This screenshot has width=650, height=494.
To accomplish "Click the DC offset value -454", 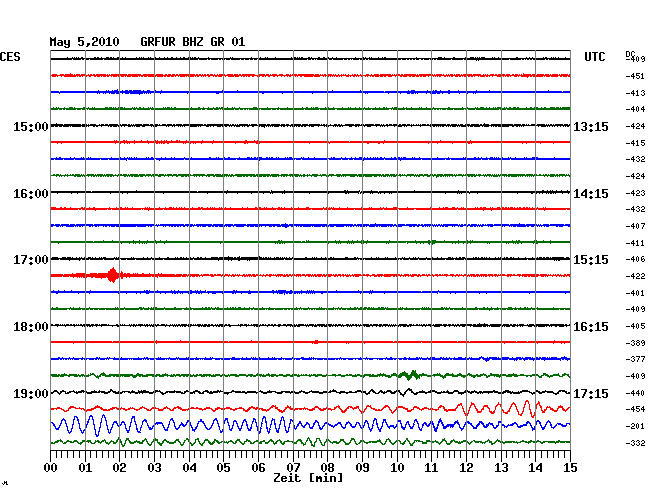I will tap(635, 409).
